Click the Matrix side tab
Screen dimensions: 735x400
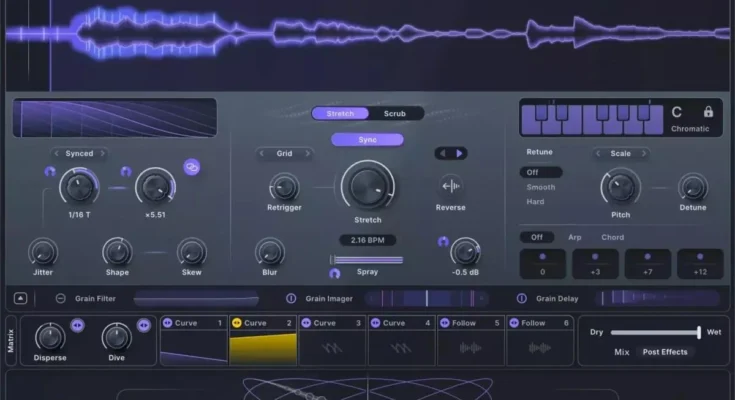click(11, 340)
